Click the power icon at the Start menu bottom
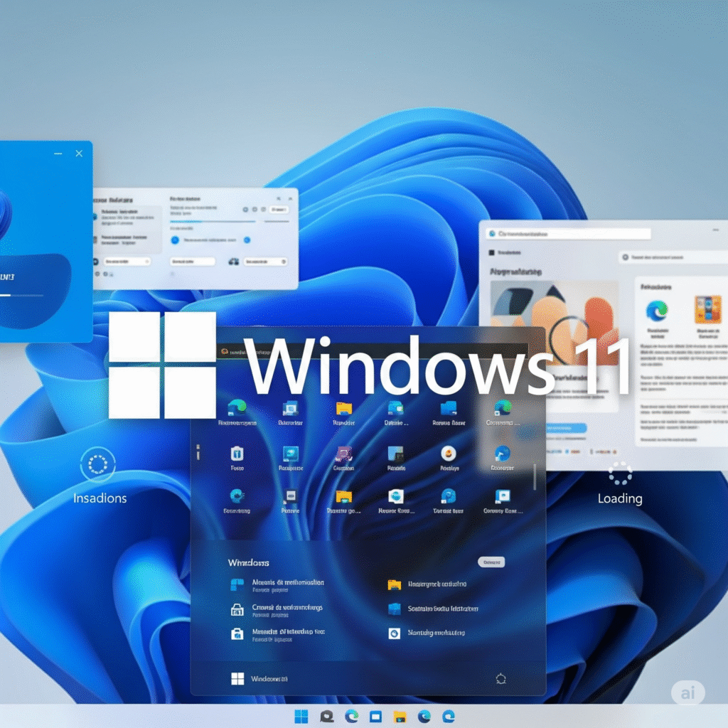The image size is (728, 728). pyautogui.click(x=500, y=679)
